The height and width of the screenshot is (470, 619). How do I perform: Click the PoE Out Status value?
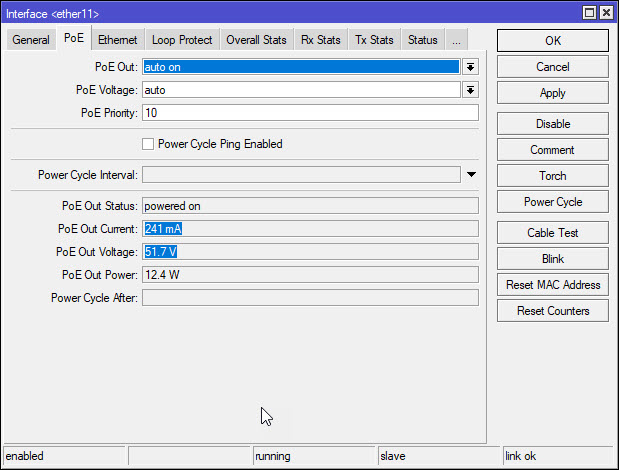[x=310, y=206]
